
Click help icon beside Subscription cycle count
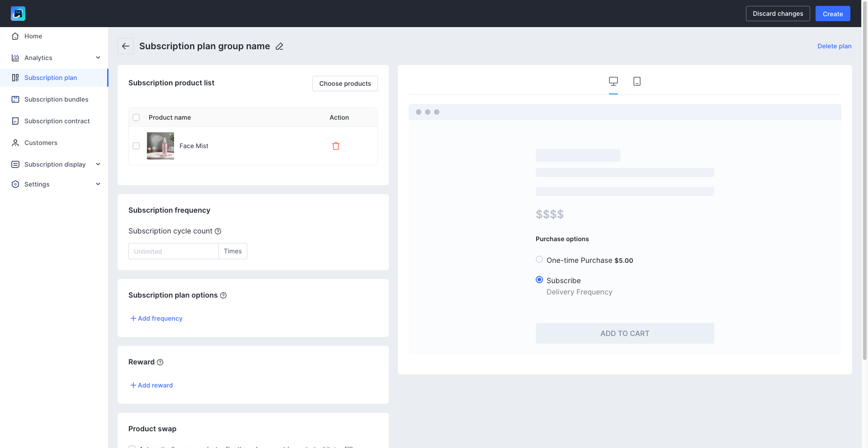[218, 231]
